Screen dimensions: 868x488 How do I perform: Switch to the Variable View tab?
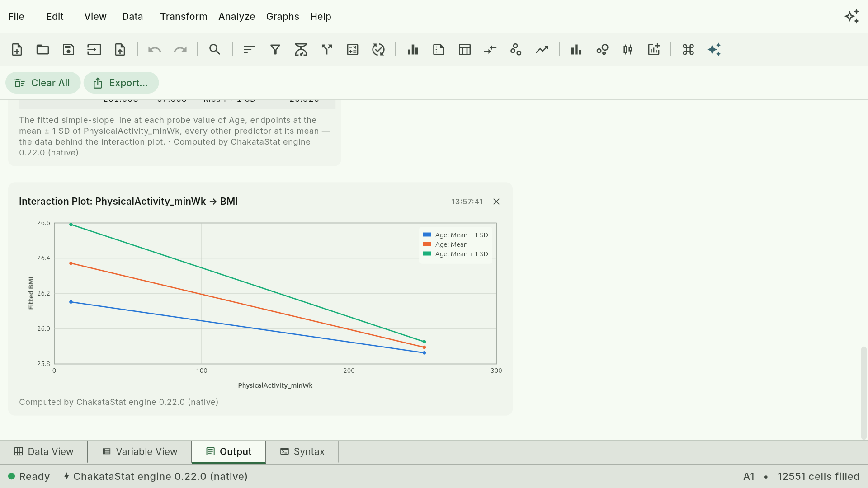(x=140, y=452)
